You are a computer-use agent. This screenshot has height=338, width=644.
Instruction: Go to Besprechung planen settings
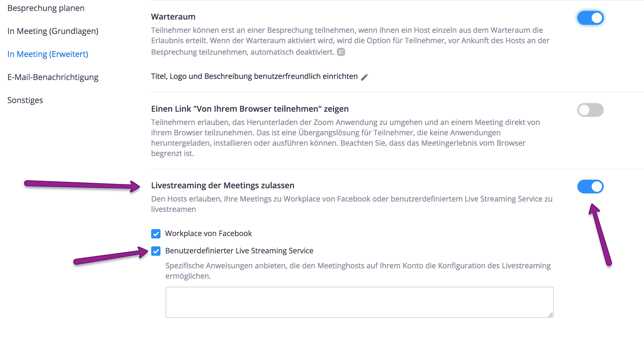(x=46, y=8)
